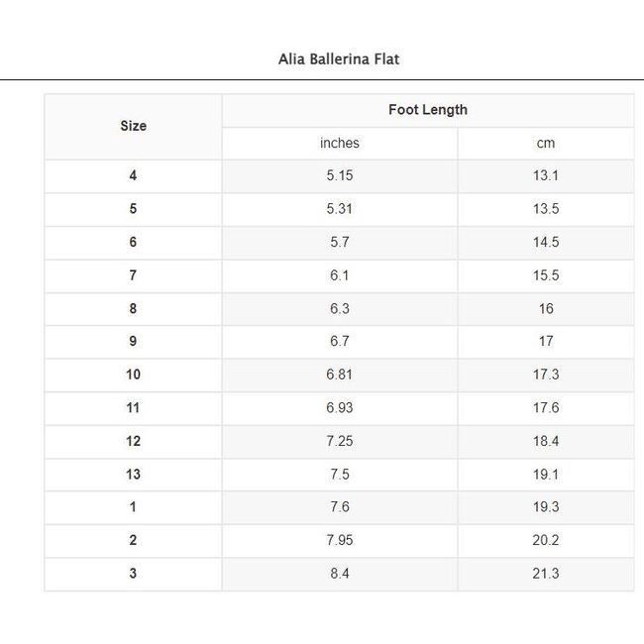This screenshot has width=644, height=644.
Task: Click the size 13 row label
Action: pyautogui.click(x=133, y=474)
